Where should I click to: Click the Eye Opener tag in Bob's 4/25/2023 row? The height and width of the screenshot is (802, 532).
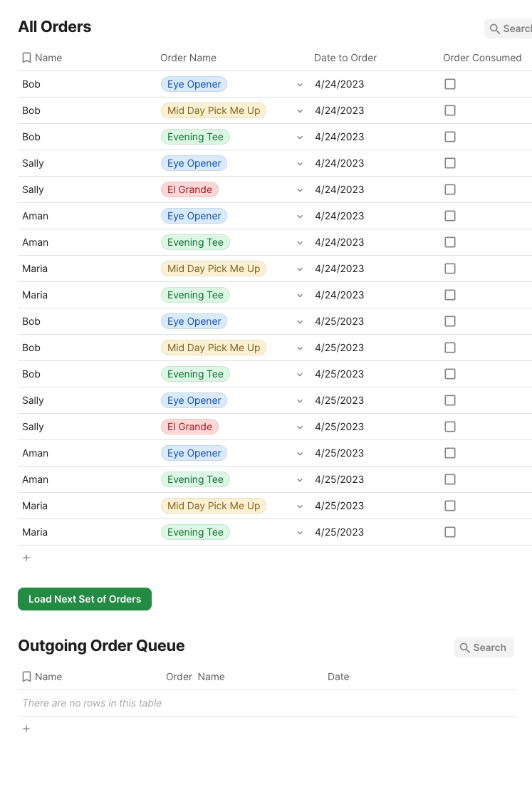click(x=194, y=321)
